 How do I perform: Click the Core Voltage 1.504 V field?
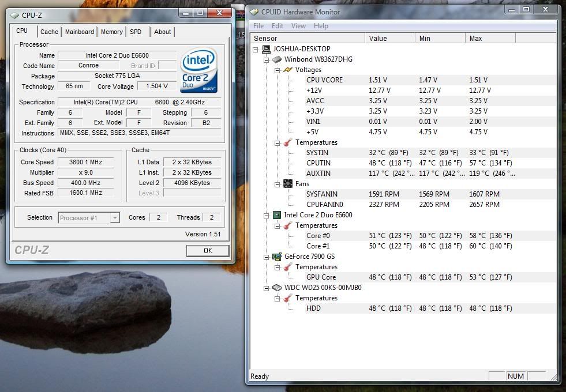point(157,86)
